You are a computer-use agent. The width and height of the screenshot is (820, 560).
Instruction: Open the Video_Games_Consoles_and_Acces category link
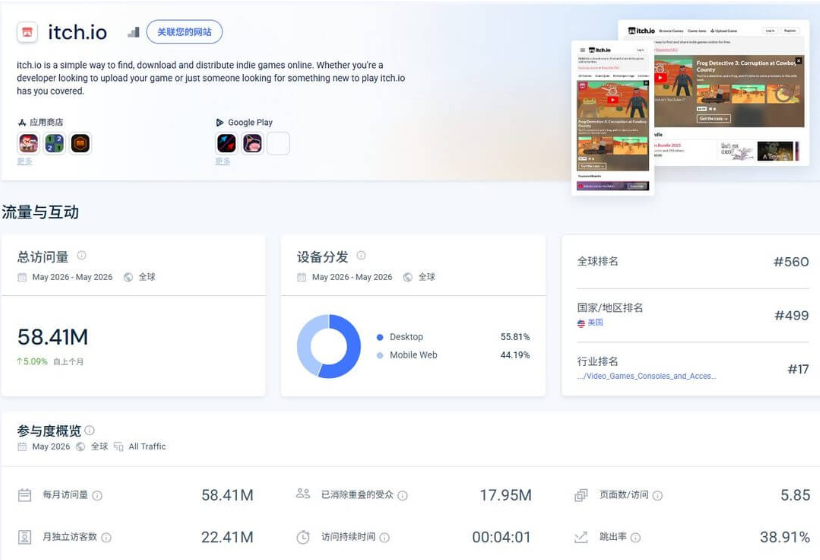(646, 376)
